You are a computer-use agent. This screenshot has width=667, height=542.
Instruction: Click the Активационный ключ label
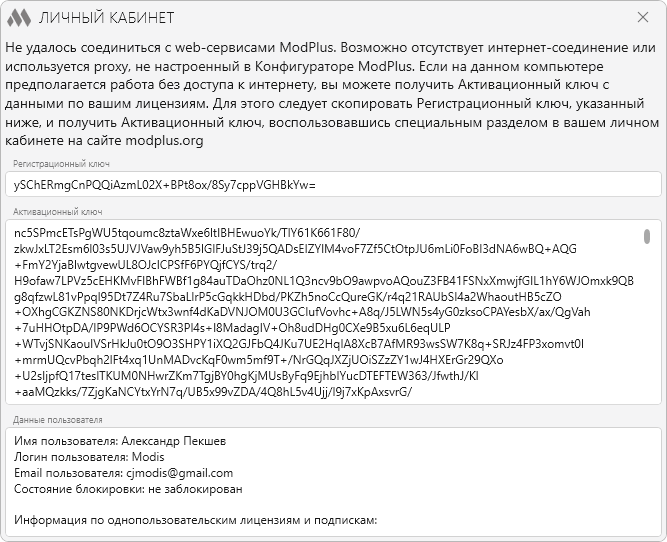coord(58,212)
